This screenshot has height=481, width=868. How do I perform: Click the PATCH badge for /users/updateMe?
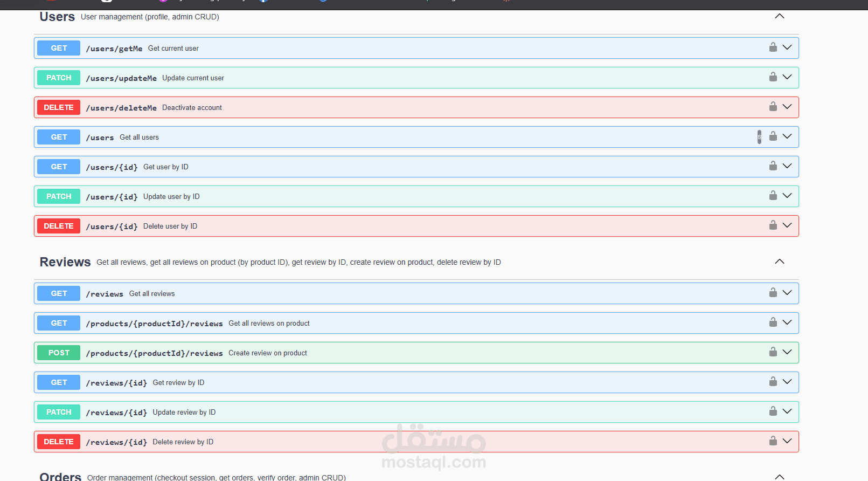(59, 78)
